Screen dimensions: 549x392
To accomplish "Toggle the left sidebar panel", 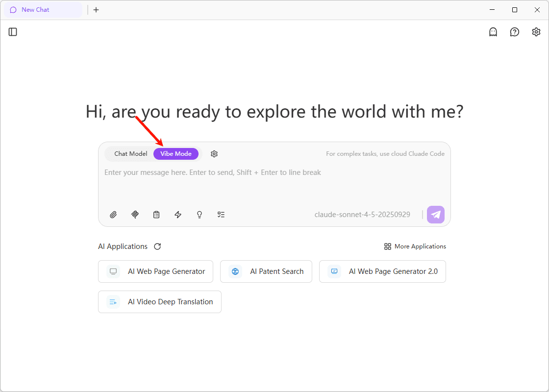I will (13, 32).
